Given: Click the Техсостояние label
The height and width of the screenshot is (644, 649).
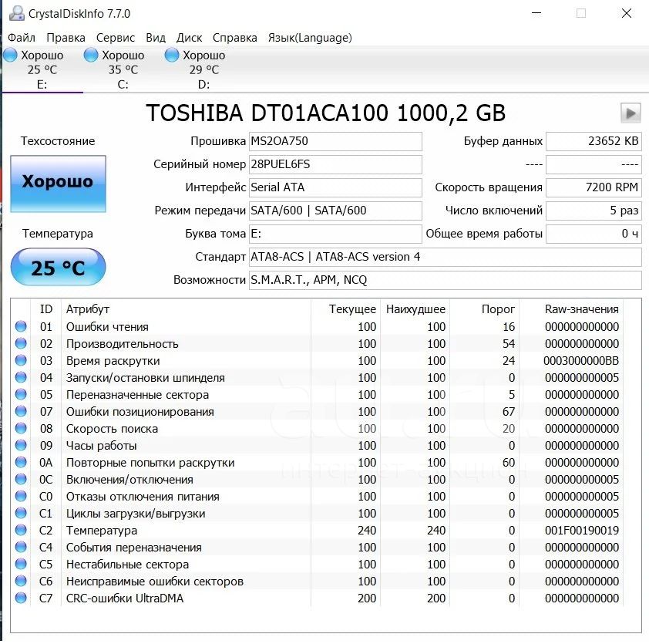Looking at the screenshot, I should coord(58,141).
